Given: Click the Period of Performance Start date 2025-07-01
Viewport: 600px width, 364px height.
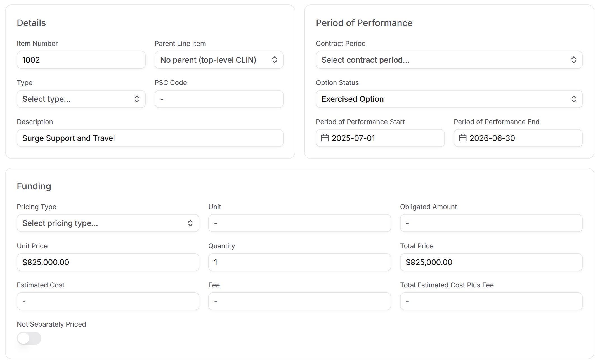Looking at the screenshot, I should [x=380, y=138].
